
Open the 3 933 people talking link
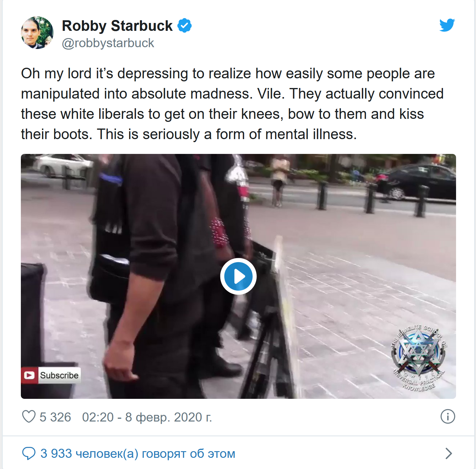point(138,454)
